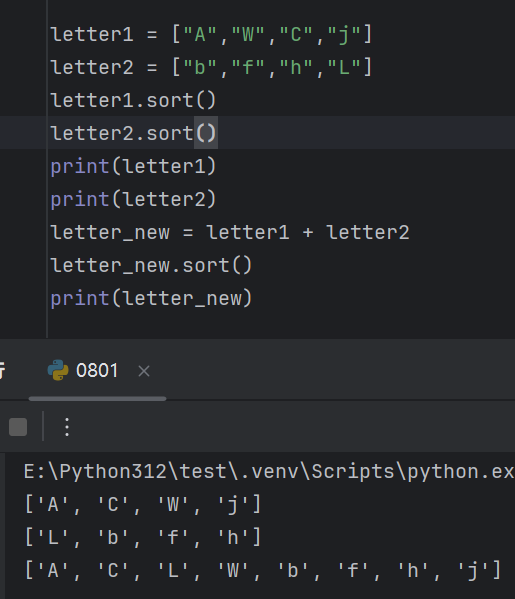Click output line ['L', 'b', 'f', 'h']
This screenshot has height=599, width=515.
click(143, 537)
